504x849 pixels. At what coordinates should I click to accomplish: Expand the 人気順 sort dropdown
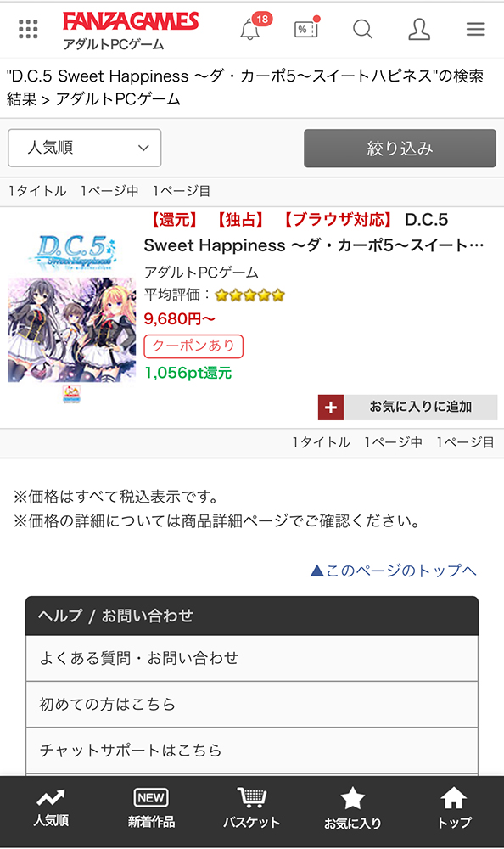[85, 148]
